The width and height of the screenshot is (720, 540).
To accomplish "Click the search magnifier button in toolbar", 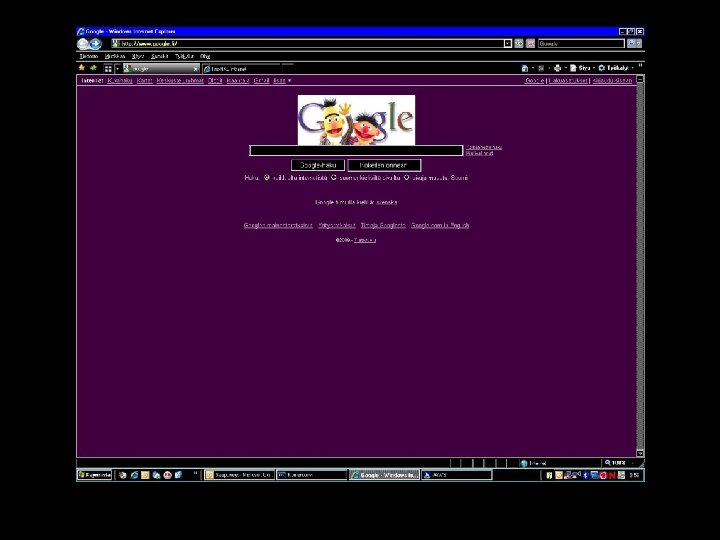I will (632, 44).
